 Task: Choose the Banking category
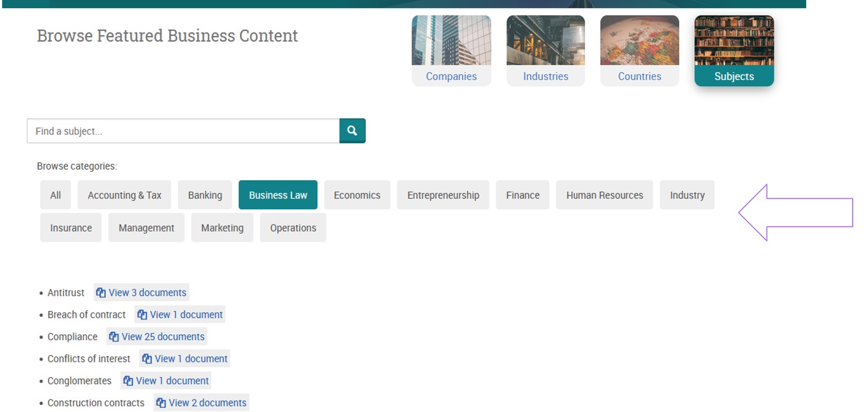tap(205, 195)
